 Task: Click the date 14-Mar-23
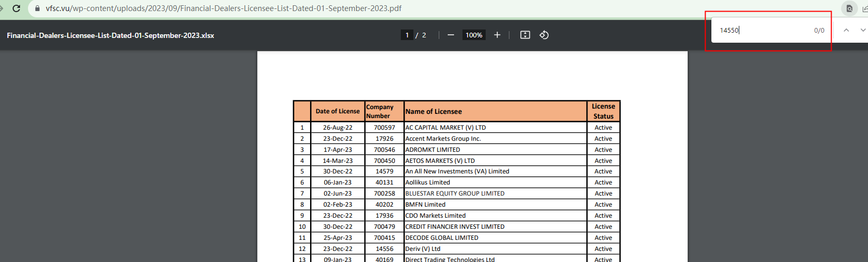[x=337, y=161]
